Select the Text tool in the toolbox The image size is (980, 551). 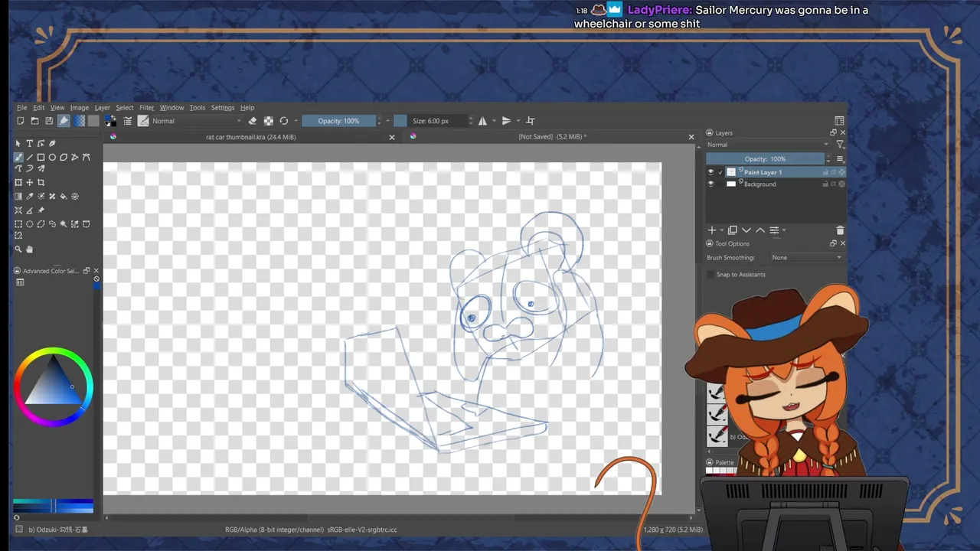30,143
